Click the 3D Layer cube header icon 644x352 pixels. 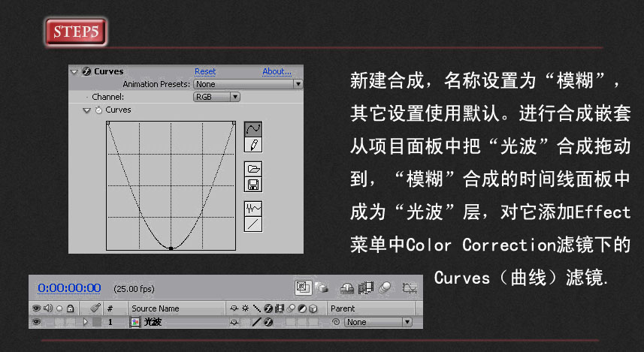[x=313, y=308]
